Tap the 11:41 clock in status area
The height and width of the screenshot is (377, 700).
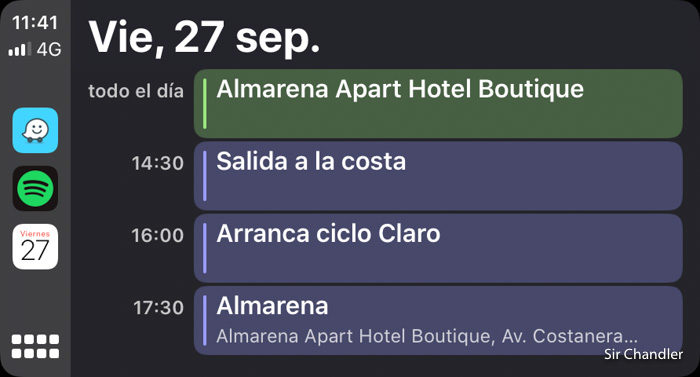pos(35,23)
